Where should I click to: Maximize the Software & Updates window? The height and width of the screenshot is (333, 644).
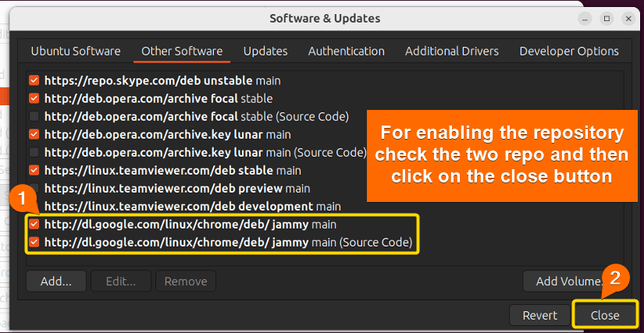point(607,19)
